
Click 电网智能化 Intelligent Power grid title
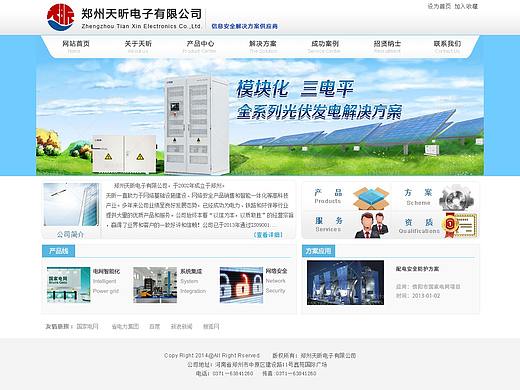106,281
